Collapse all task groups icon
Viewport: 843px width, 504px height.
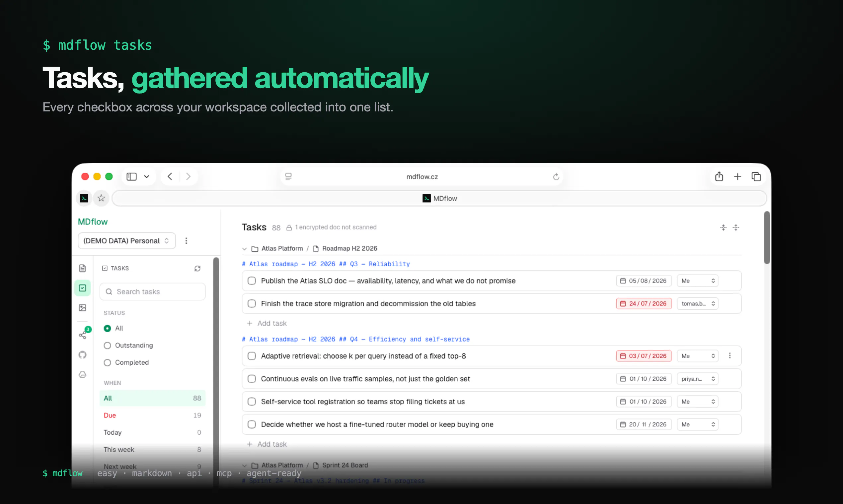click(723, 227)
